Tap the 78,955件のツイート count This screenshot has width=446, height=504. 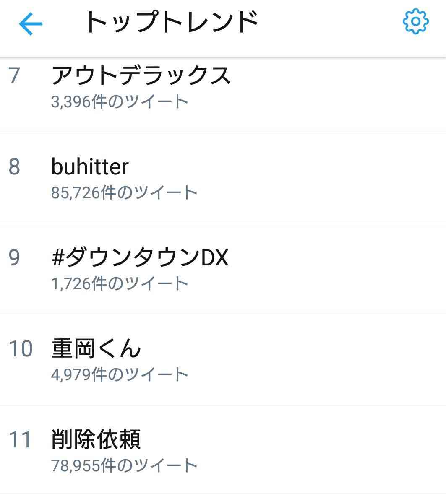click(x=124, y=466)
